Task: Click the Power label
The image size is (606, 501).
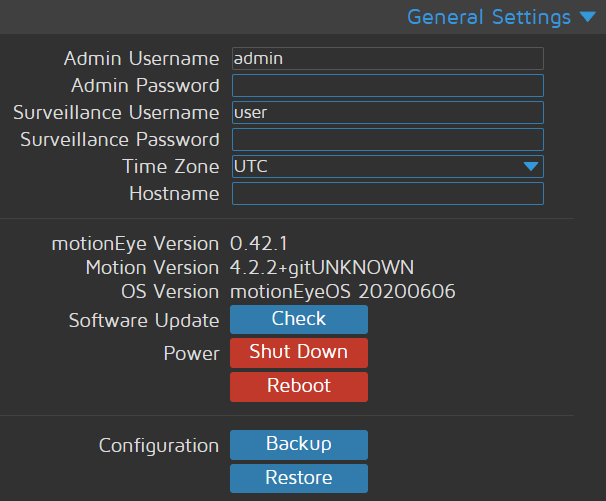Action: pyautogui.click(x=191, y=353)
